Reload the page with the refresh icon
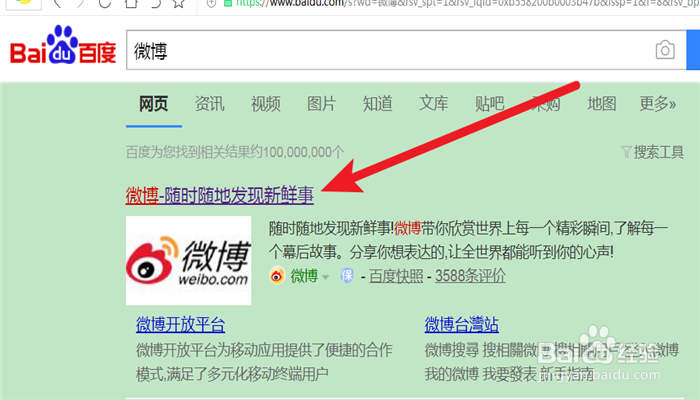Viewport: 700px width, 400px height. click(105, 4)
